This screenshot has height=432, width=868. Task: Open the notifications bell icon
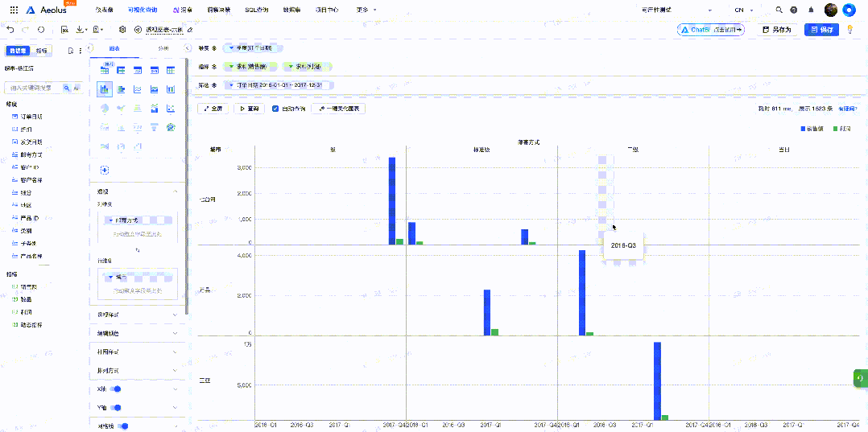coord(811,10)
